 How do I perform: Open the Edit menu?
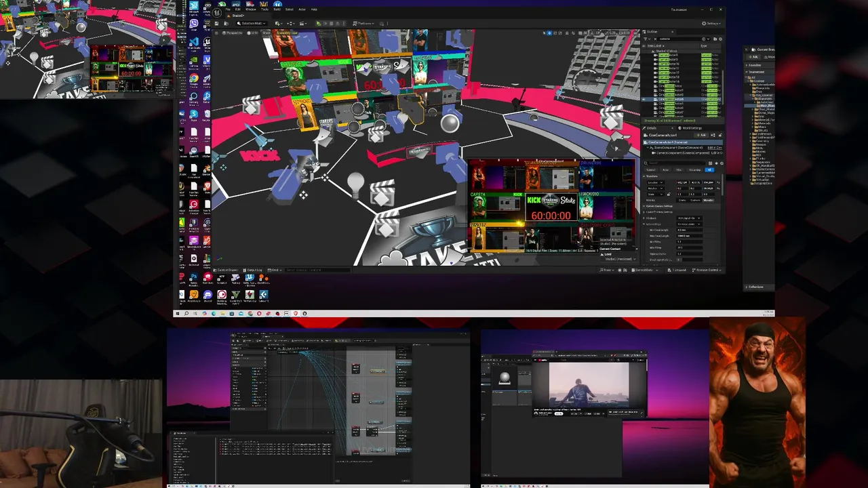tap(238, 9)
